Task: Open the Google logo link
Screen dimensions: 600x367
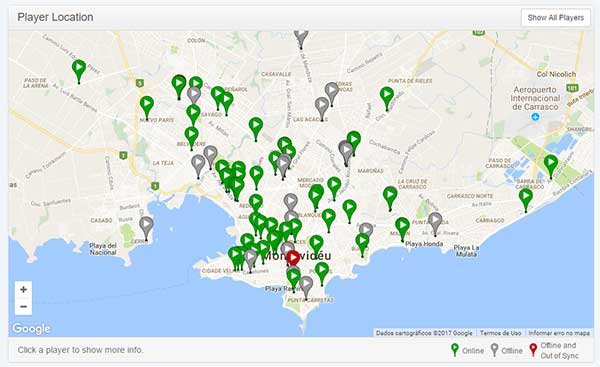Action: (x=31, y=328)
